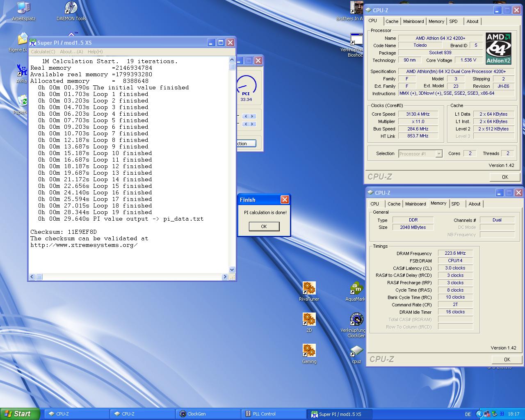This screenshot has height=420, width=525.
Task: Click the lower CPU-Z window title icon
Action: [x=370, y=192]
